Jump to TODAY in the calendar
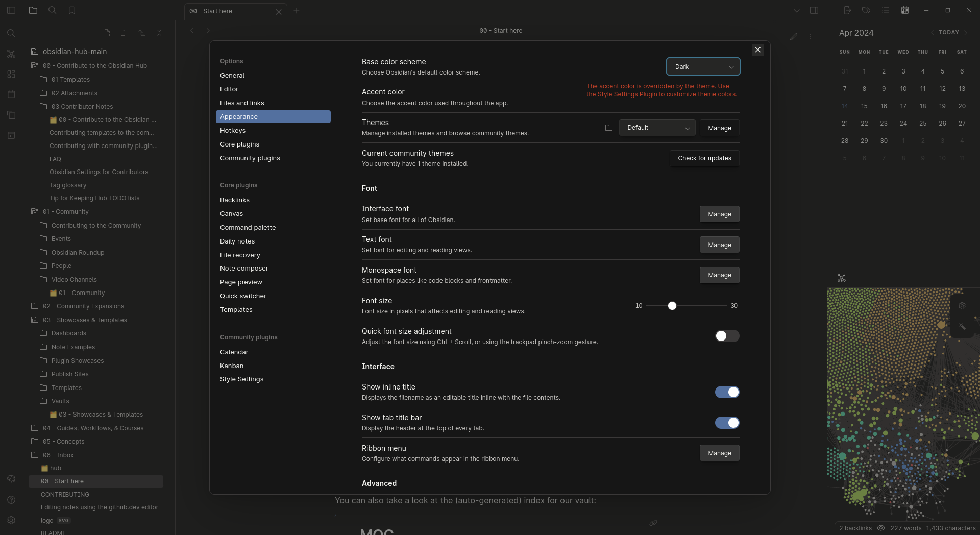This screenshot has height=535, width=980. click(x=948, y=32)
